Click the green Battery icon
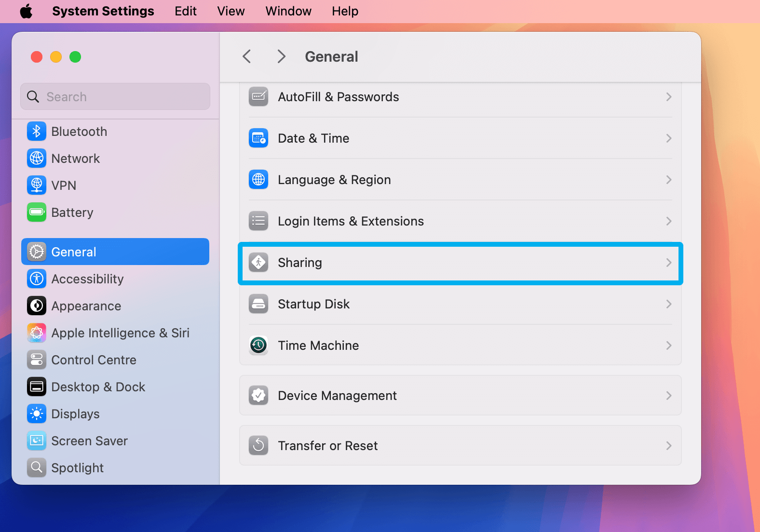Image resolution: width=760 pixels, height=532 pixels. [x=37, y=213]
